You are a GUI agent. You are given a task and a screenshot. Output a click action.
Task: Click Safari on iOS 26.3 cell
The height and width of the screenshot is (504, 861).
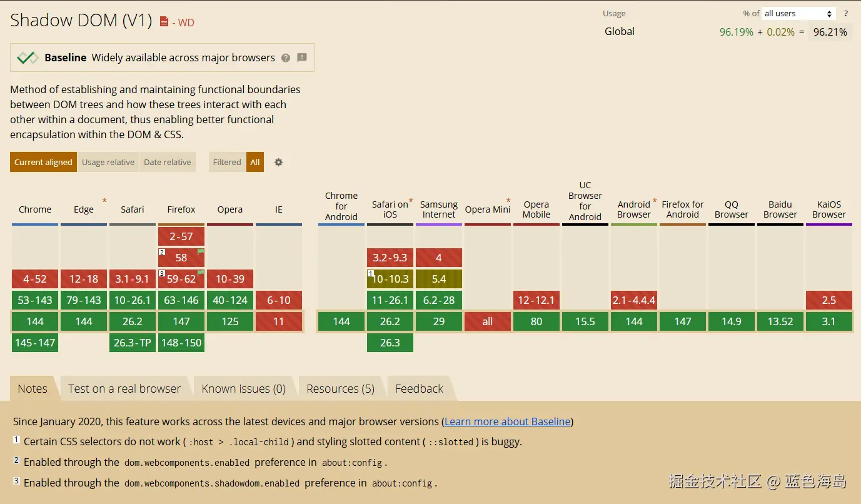(x=390, y=343)
